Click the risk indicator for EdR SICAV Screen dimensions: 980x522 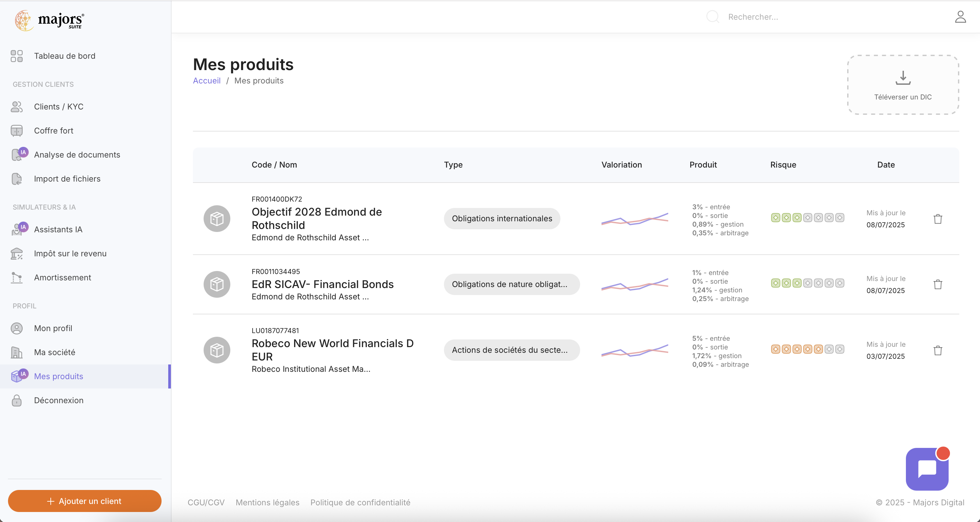[x=807, y=283]
